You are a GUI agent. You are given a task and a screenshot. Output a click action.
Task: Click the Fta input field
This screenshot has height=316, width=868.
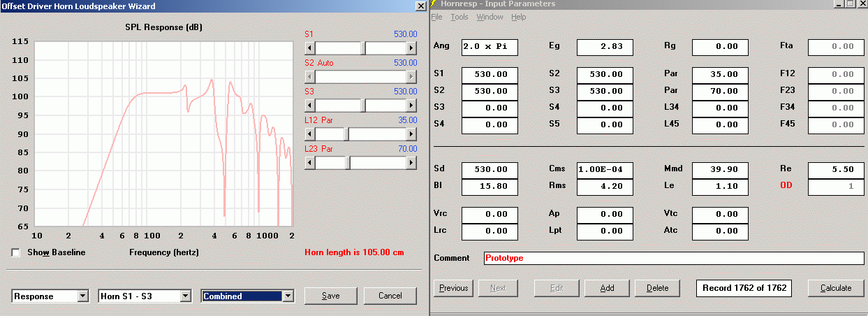pyautogui.click(x=836, y=47)
